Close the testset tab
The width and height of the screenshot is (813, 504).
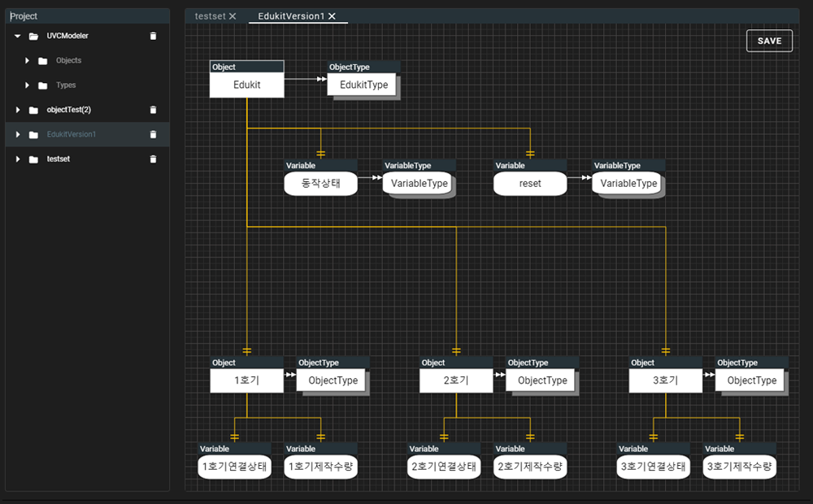233,16
